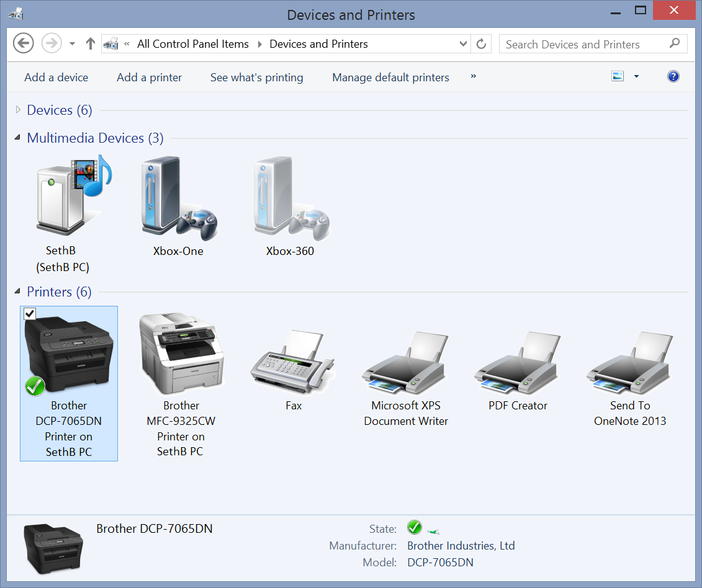Click the Devices and Printers breadcrumb
The width and height of the screenshot is (702, 588).
click(318, 44)
